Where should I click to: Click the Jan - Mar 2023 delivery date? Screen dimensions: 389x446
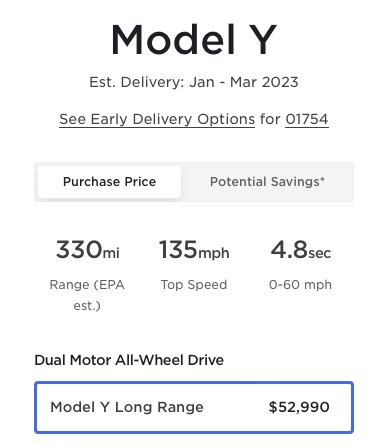(244, 82)
